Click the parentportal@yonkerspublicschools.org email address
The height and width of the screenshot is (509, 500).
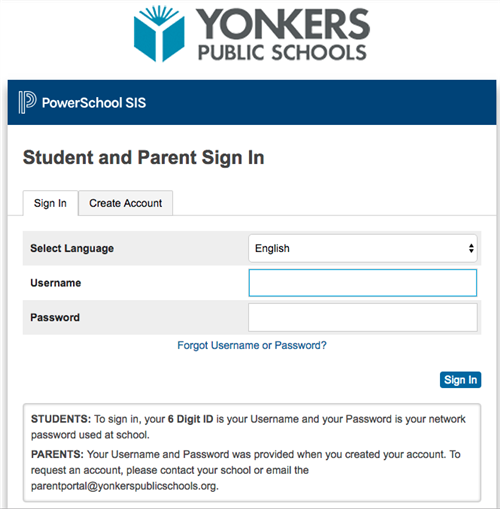tap(124, 486)
